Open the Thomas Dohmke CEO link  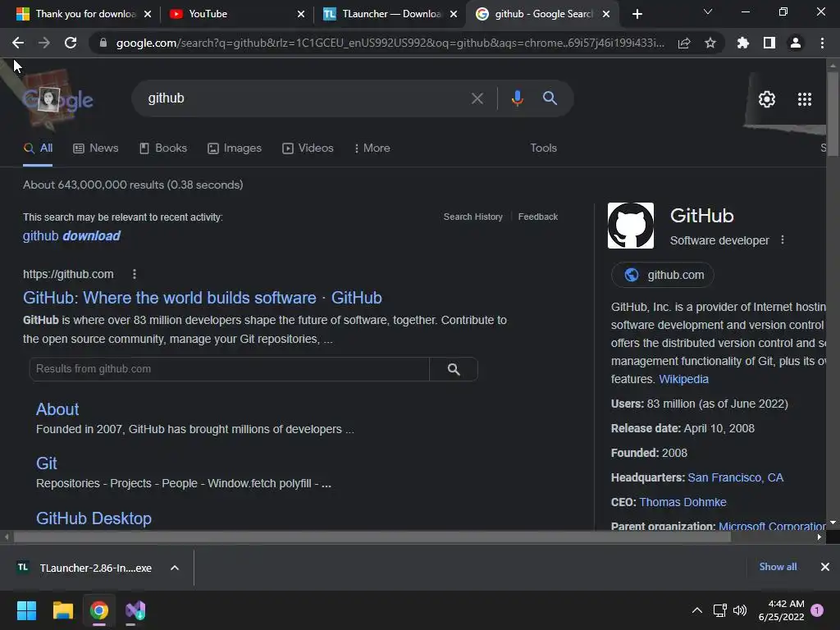(682, 502)
